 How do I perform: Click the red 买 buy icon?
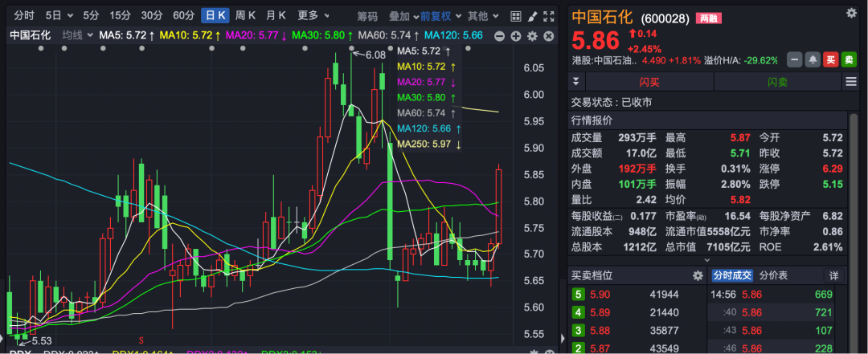coord(830,59)
